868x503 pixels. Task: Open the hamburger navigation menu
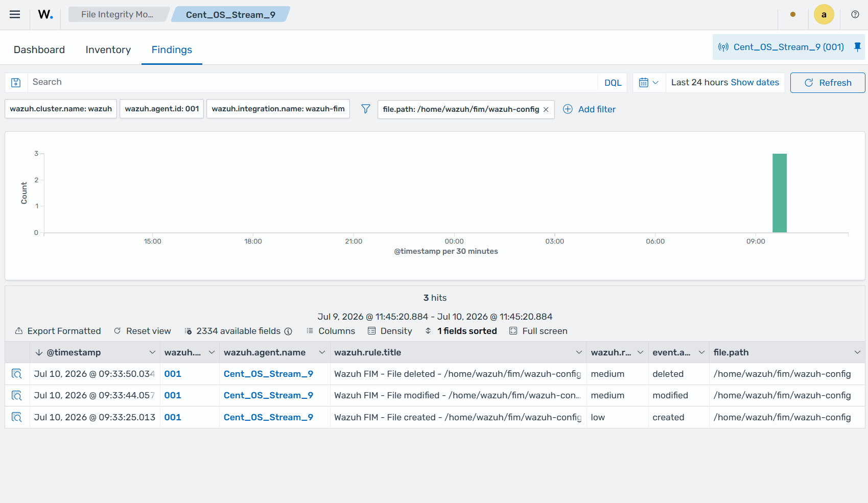pos(15,14)
